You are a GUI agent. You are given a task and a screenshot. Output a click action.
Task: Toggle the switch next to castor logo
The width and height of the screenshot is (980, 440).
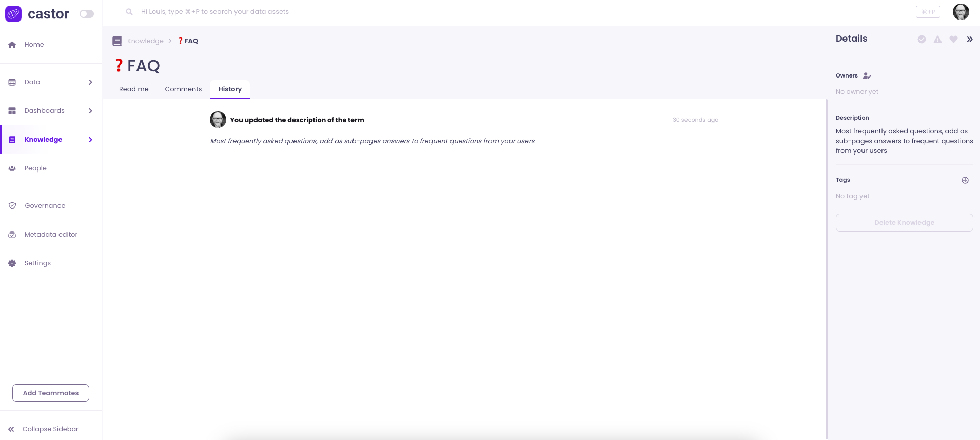(x=87, y=14)
